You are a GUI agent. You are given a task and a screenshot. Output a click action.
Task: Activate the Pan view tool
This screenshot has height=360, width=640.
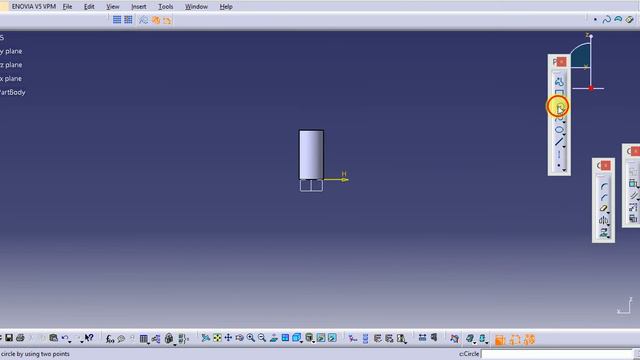coord(228,338)
